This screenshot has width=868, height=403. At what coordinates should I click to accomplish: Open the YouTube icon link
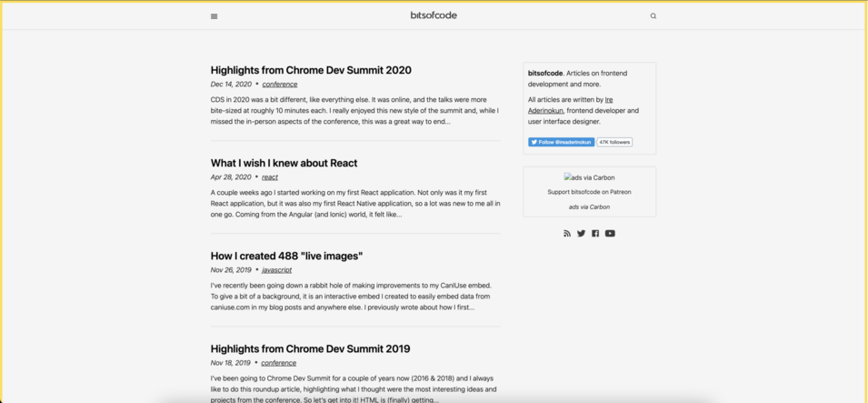(610, 234)
